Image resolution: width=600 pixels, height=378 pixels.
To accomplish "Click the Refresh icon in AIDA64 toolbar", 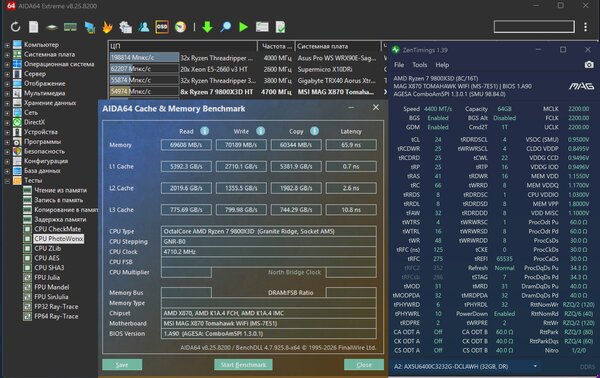I will (15, 27).
